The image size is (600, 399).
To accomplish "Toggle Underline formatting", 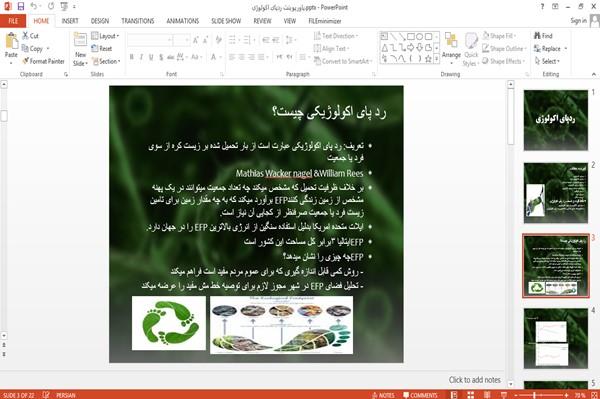I will [151, 57].
